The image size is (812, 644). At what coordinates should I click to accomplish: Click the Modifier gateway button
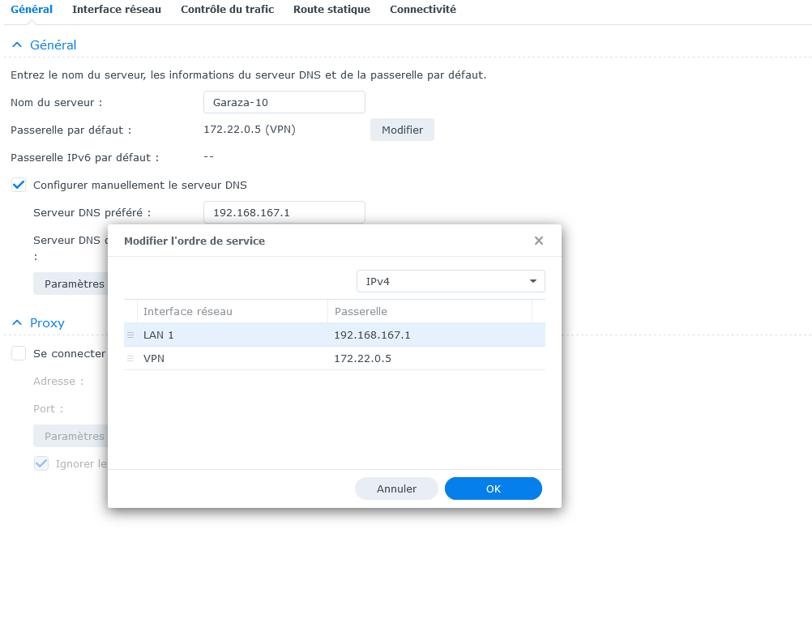(403, 130)
